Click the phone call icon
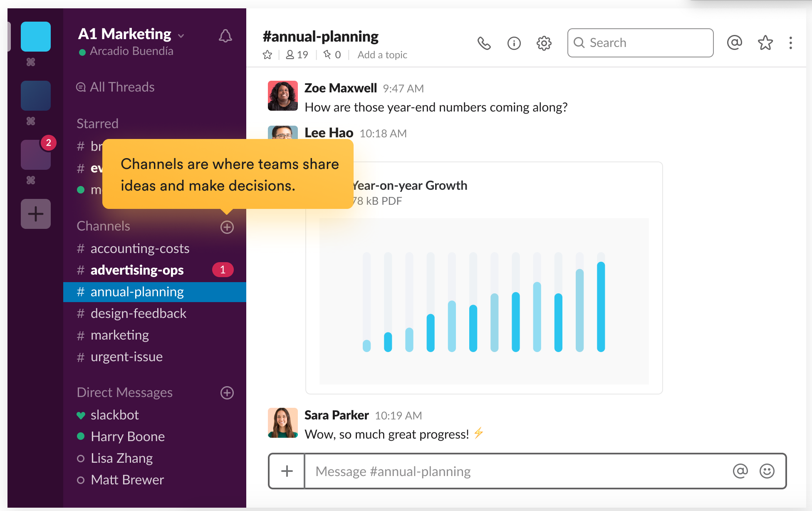The image size is (812, 511). (484, 42)
